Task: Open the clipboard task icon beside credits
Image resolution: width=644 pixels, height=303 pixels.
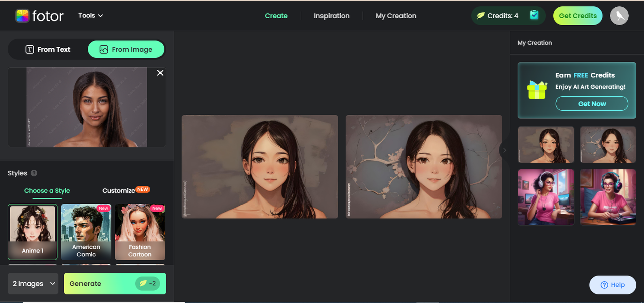Action: (x=534, y=16)
